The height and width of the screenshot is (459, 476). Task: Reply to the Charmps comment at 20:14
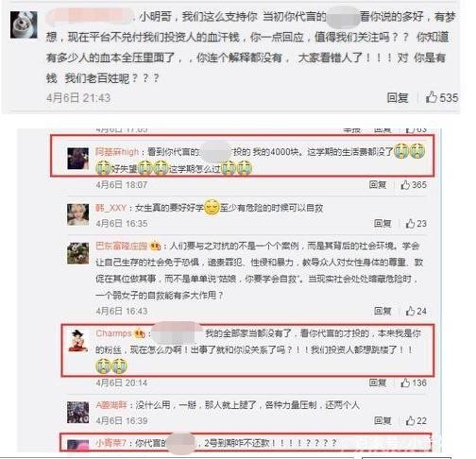378,382
